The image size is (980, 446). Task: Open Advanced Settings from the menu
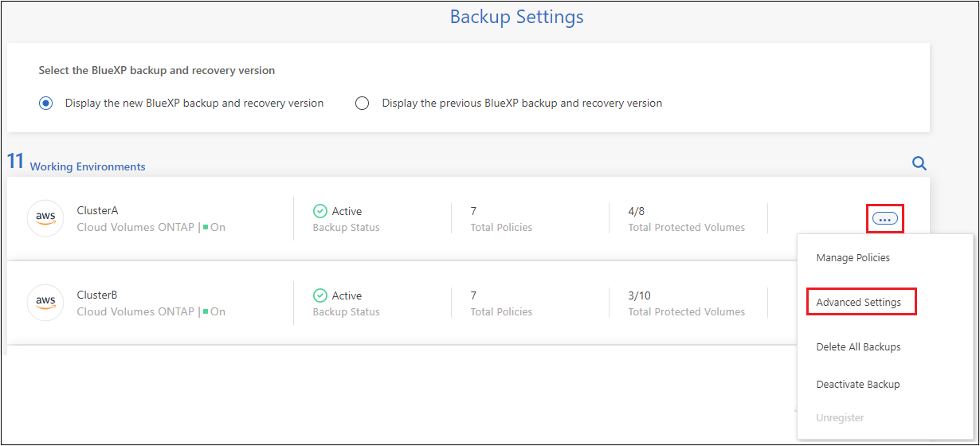point(859,303)
